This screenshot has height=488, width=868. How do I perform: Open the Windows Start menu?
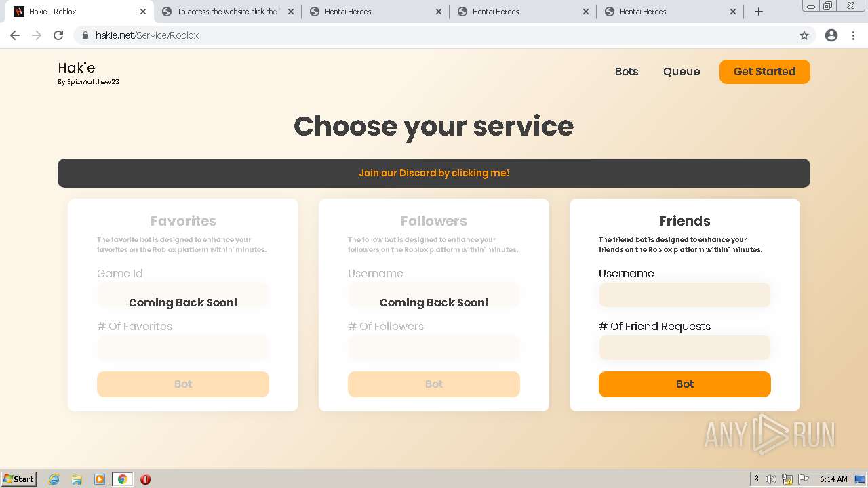coord(18,479)
